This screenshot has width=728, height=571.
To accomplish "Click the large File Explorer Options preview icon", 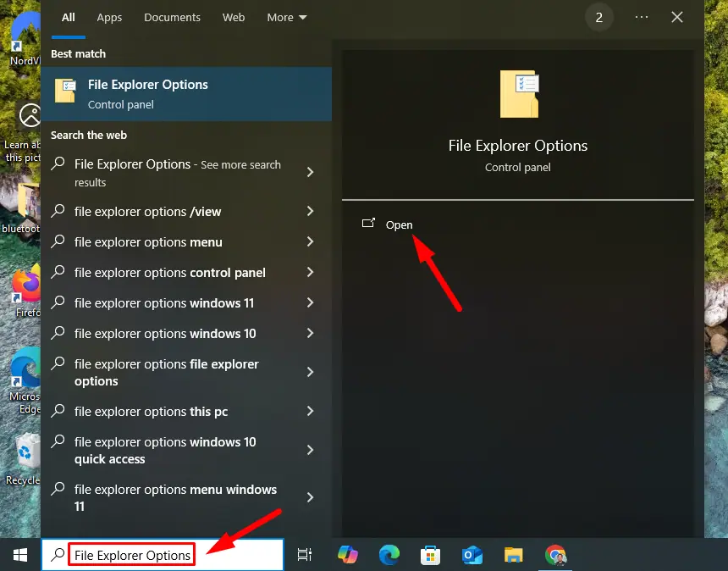I will coord(520,93).
